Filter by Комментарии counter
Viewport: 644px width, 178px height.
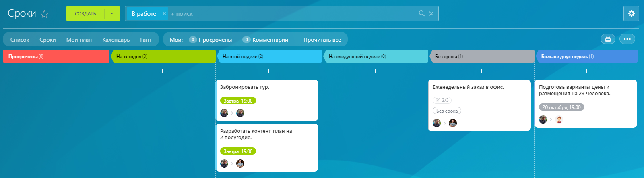265,40
